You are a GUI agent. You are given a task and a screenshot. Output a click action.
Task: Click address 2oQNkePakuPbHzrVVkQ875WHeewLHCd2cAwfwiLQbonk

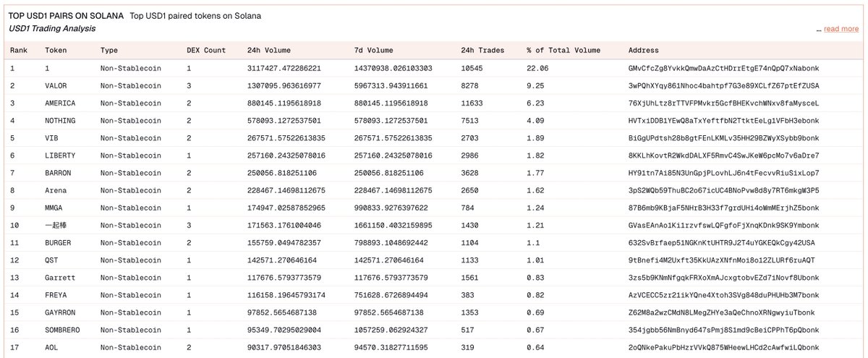[723, 346]
